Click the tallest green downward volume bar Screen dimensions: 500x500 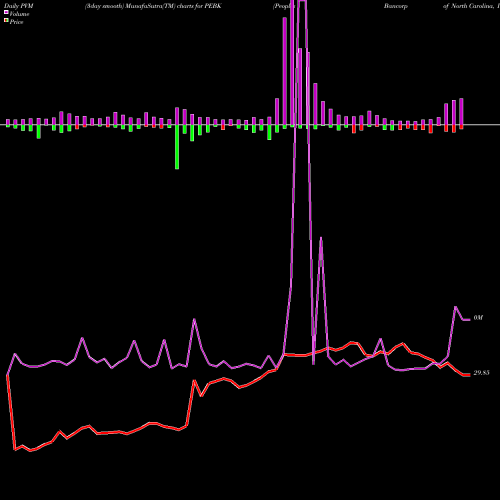(177, 147)
